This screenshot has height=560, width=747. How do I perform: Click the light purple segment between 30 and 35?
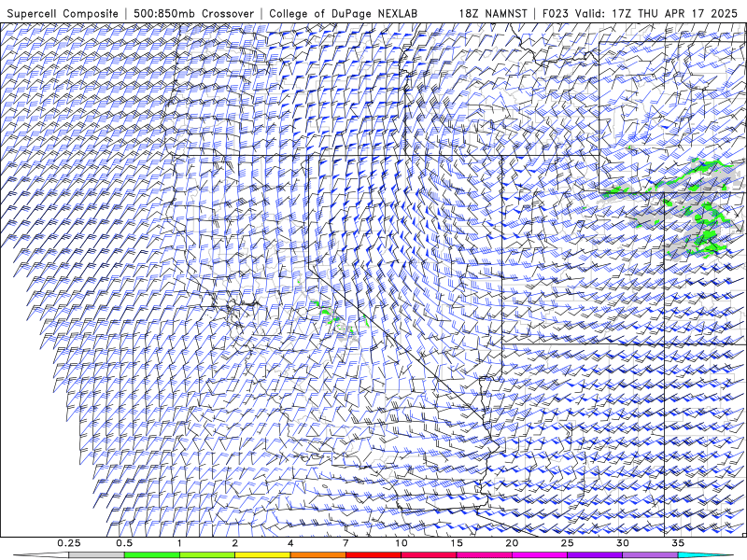[x=650, y=555]
